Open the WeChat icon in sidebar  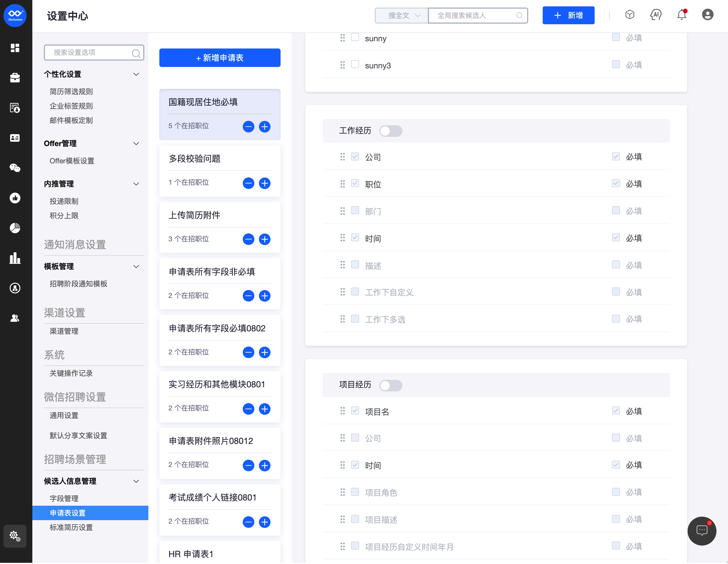click(15, 168)
